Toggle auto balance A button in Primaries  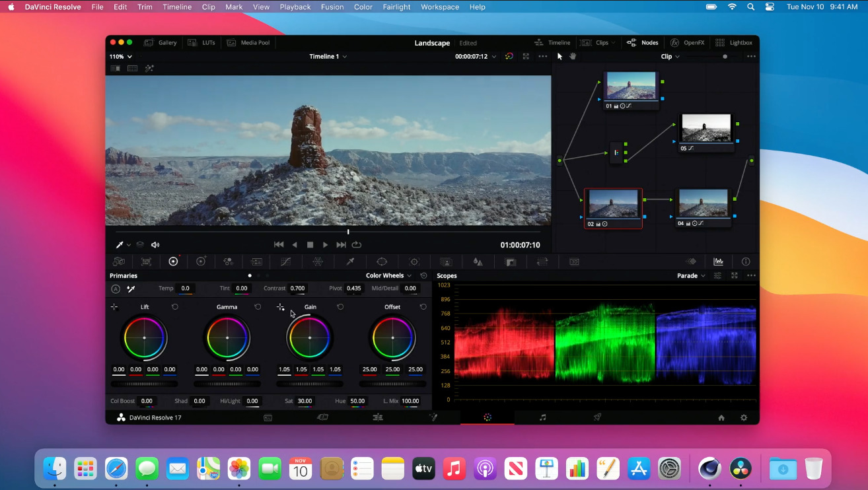116,289
